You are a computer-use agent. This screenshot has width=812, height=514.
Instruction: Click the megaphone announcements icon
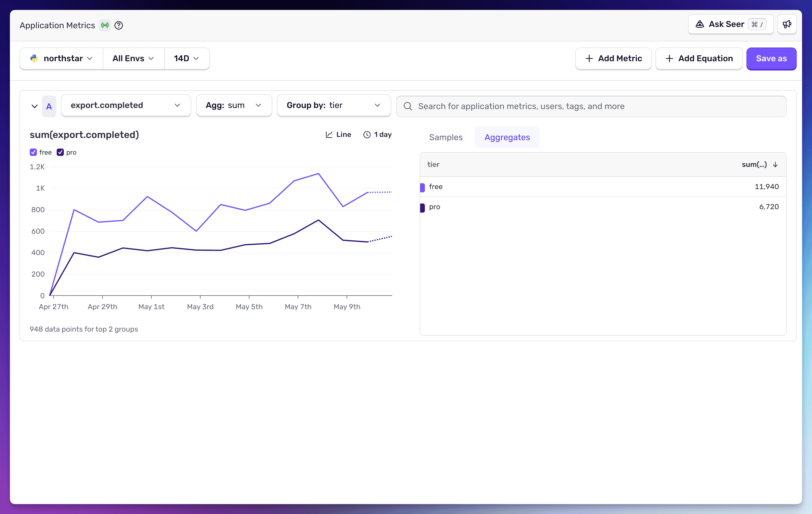(x=787, y=24)
